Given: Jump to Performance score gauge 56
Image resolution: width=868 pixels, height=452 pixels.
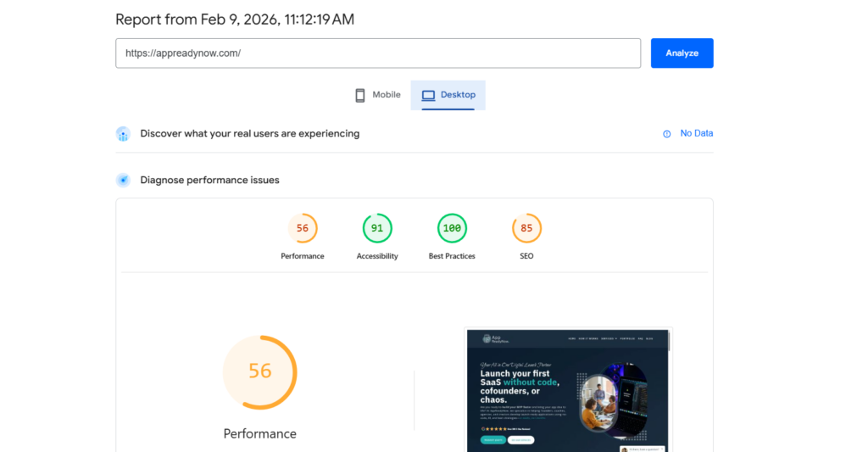Looking at the screenshot, I should [x=303, y=228].
